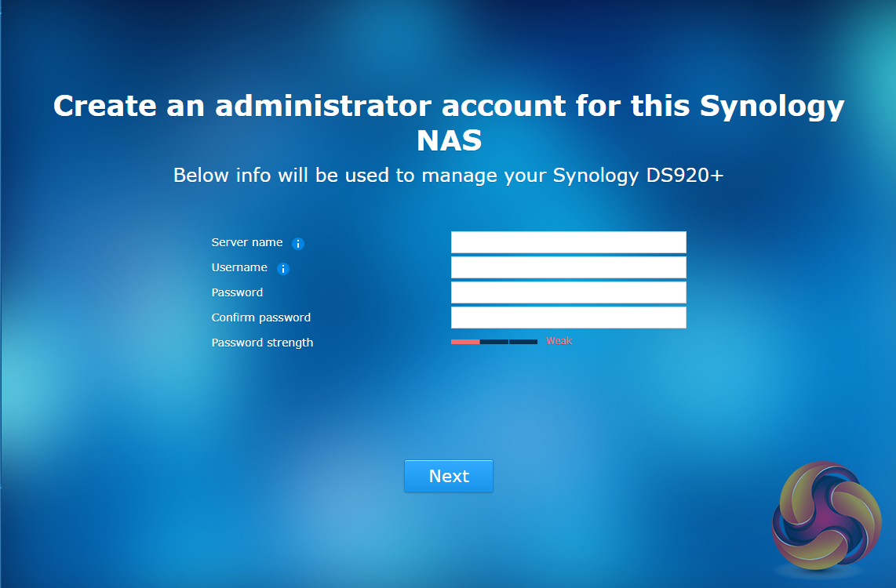Click the 'Username' label text
Screen dimensions: 896x588
tap(239, 267)
